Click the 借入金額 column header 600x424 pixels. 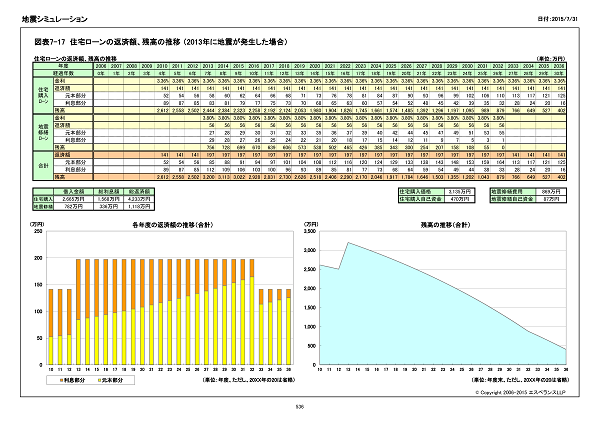[x=74, y=188]
